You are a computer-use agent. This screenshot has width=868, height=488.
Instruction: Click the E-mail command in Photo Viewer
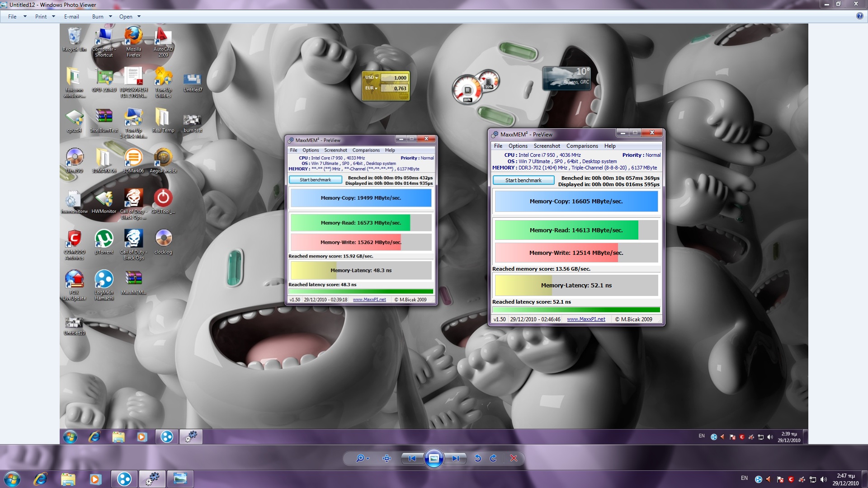tap(71, 17)
